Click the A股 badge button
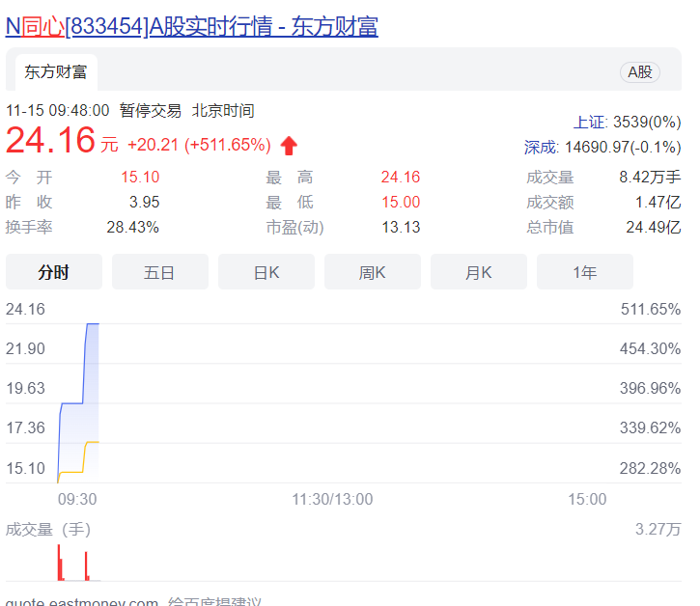700x606 pixels. 639,72
